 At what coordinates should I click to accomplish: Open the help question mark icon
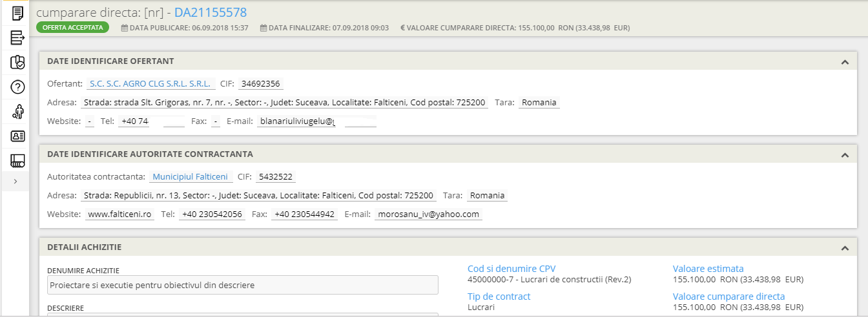[x=17, y=87]
